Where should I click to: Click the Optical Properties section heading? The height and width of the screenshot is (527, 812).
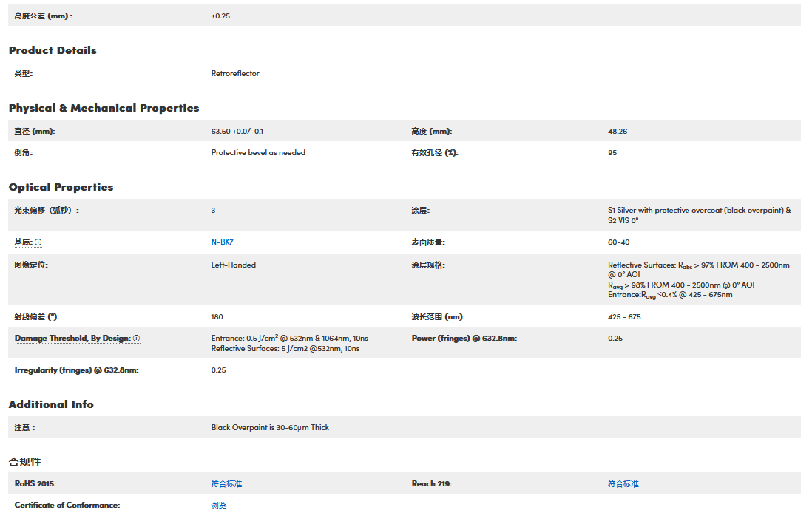tap(61, 187)
